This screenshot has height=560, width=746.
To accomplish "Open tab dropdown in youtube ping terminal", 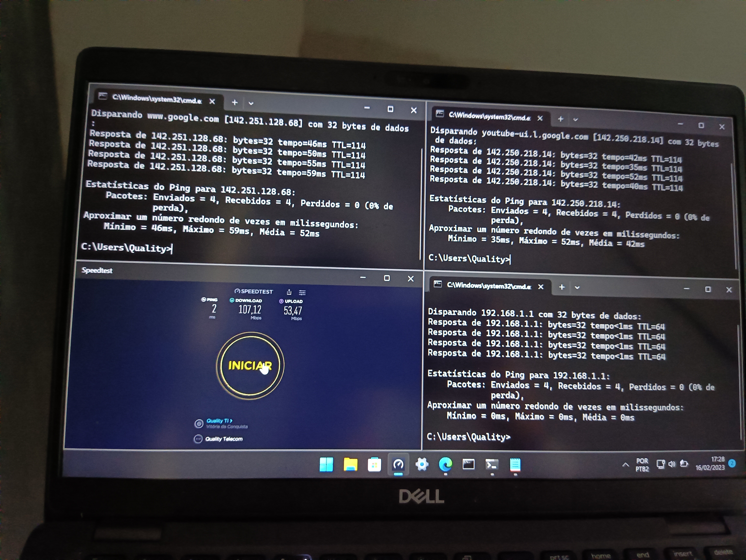I will click(x=576, y=119).
